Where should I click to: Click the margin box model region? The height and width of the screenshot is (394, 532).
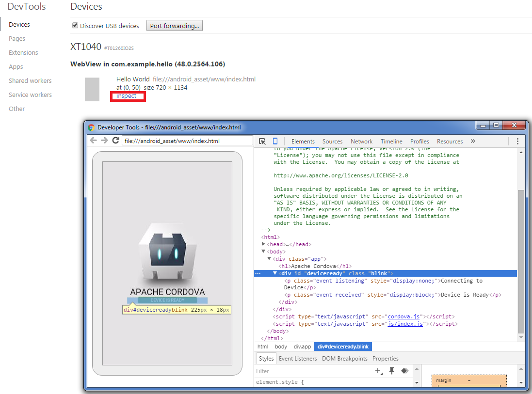click(469, 380)
